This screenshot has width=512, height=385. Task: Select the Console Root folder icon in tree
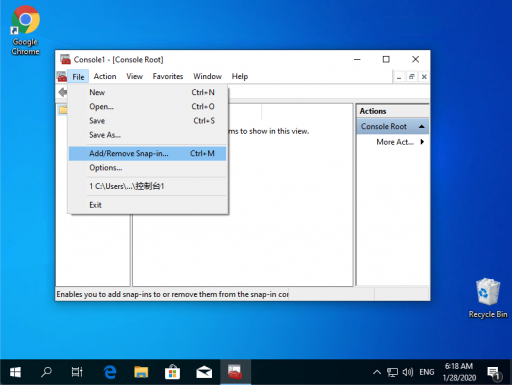(63, 110)
